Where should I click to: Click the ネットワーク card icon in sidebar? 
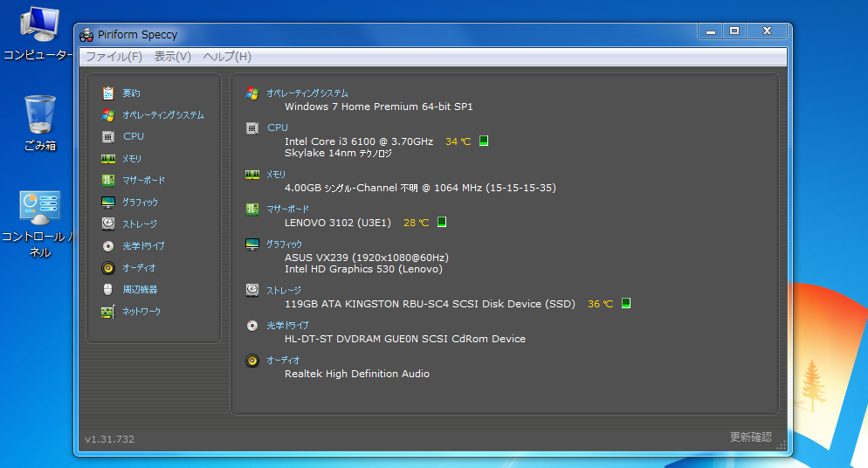[x=108, y=312]
